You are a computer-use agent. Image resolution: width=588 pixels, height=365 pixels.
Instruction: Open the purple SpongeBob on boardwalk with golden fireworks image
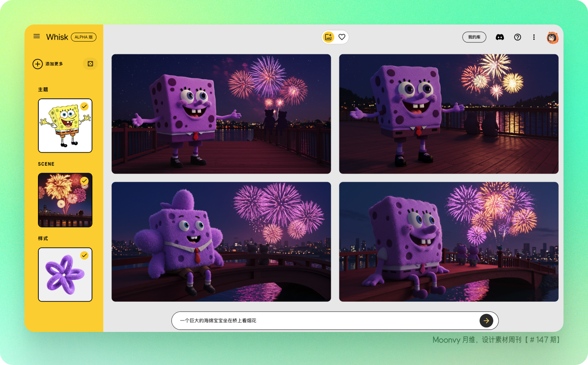[x=449, y=114]
